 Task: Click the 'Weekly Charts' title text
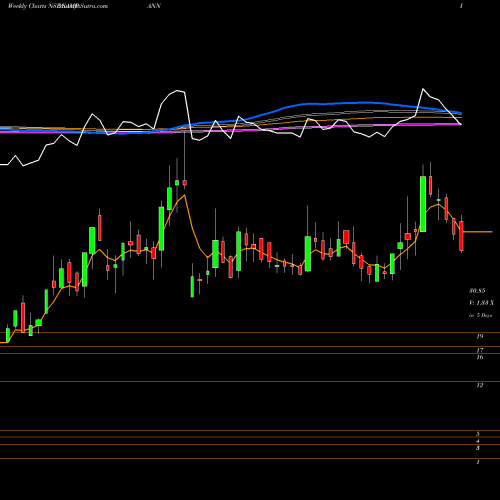pos(27,6)
